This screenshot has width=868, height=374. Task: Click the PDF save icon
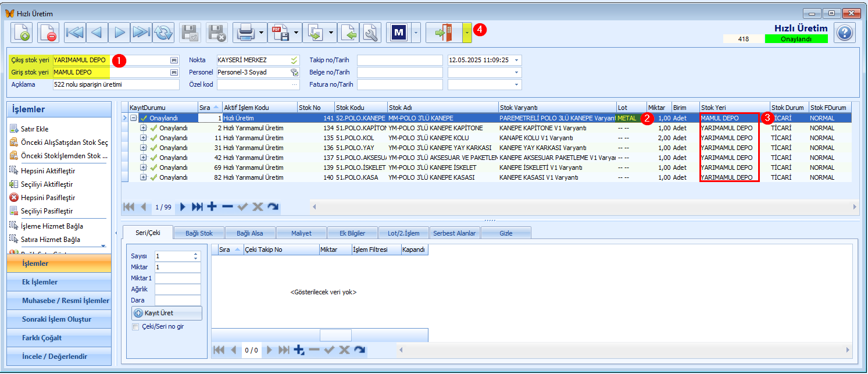280,33
